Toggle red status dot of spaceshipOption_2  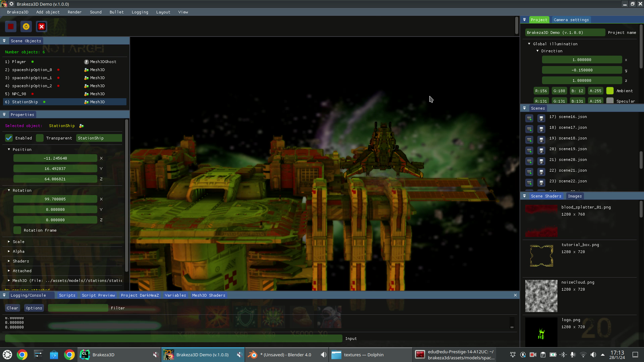click(x=58, y=86)
